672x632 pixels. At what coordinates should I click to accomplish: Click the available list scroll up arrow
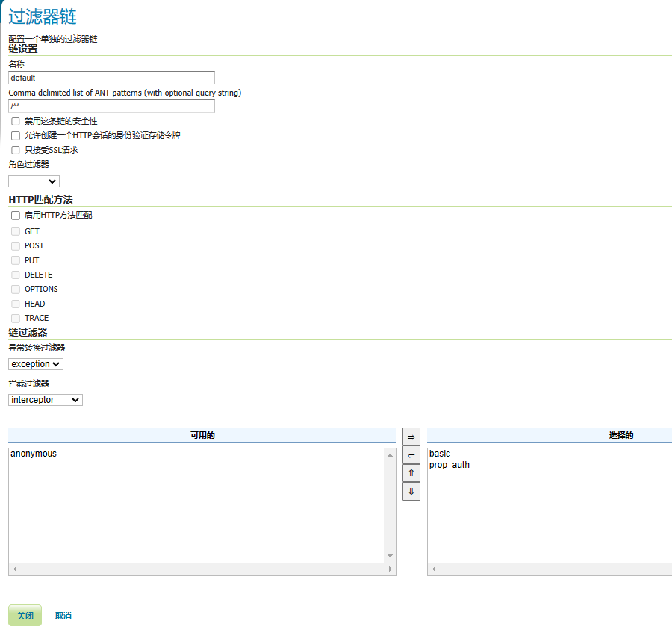(390, 454)
